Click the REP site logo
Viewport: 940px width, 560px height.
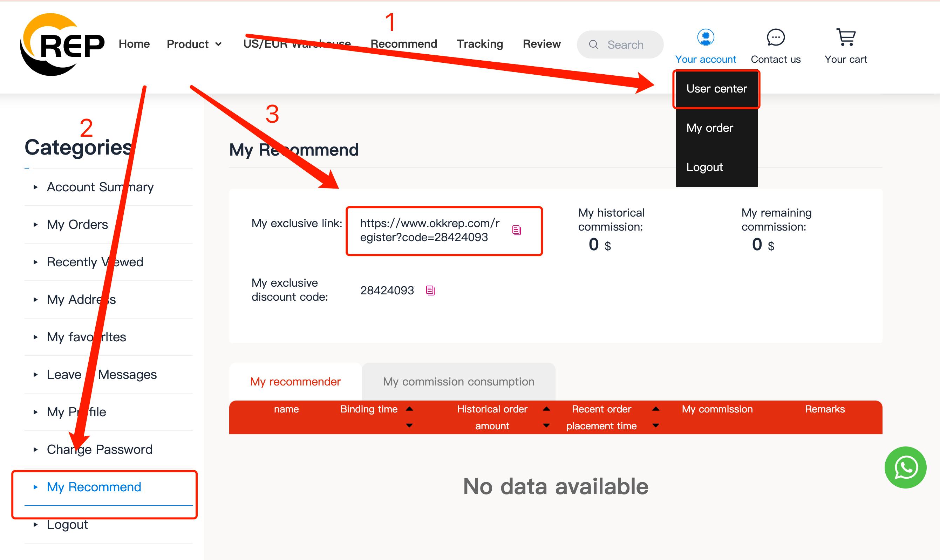click(62, 45)
